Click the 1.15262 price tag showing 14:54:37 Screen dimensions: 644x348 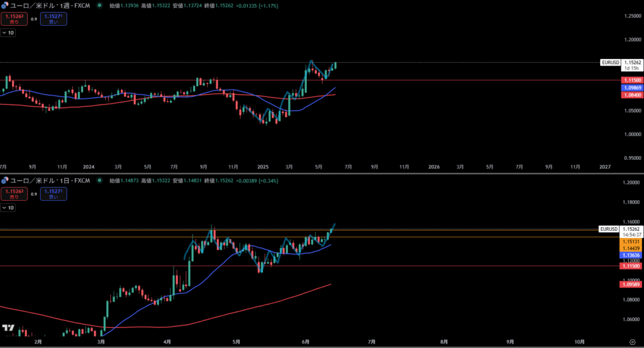631,232
